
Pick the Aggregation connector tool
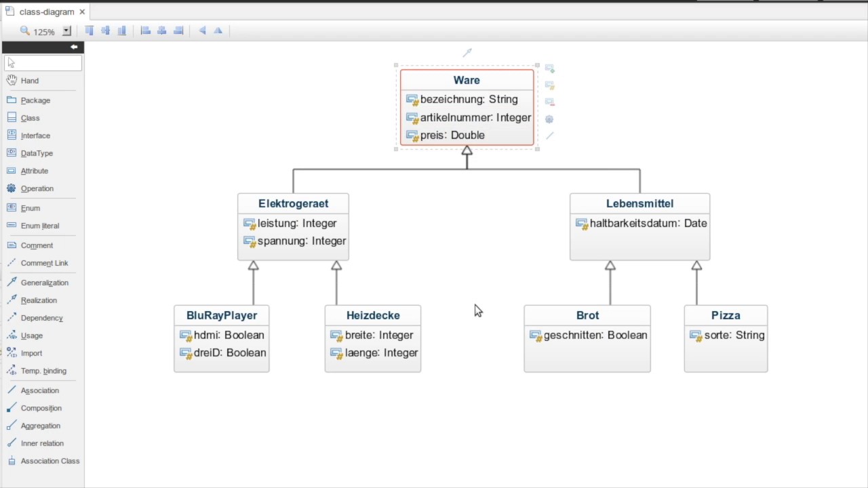pos(33,426)
